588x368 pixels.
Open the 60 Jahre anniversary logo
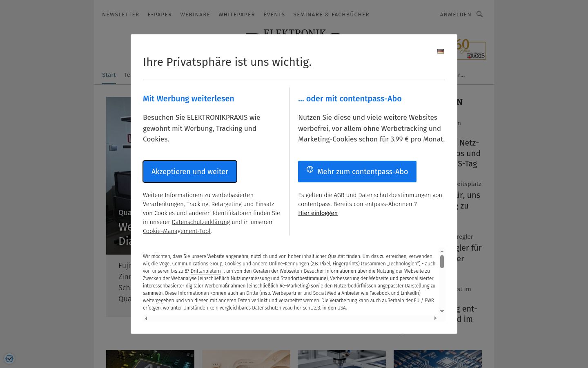pos(471,49)
